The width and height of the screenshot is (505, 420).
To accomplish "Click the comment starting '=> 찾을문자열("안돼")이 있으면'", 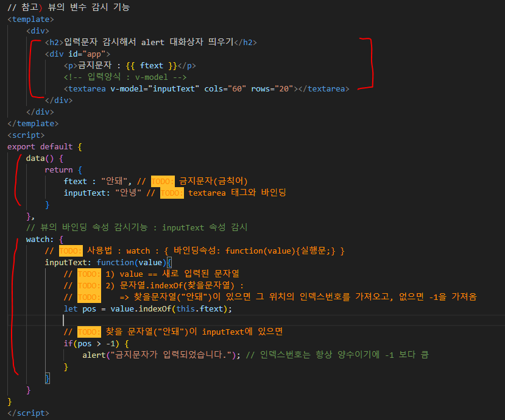I will coord(298,297).
